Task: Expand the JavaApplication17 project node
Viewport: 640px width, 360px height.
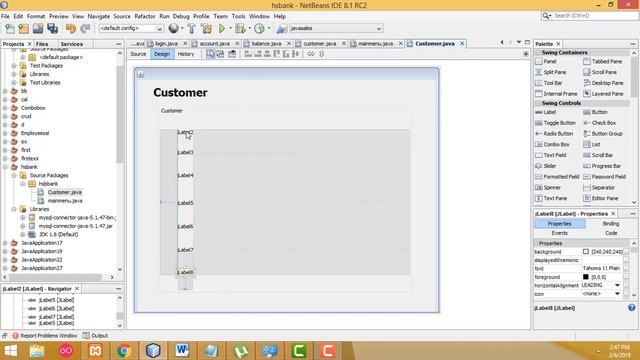Action: coord(5,243)
